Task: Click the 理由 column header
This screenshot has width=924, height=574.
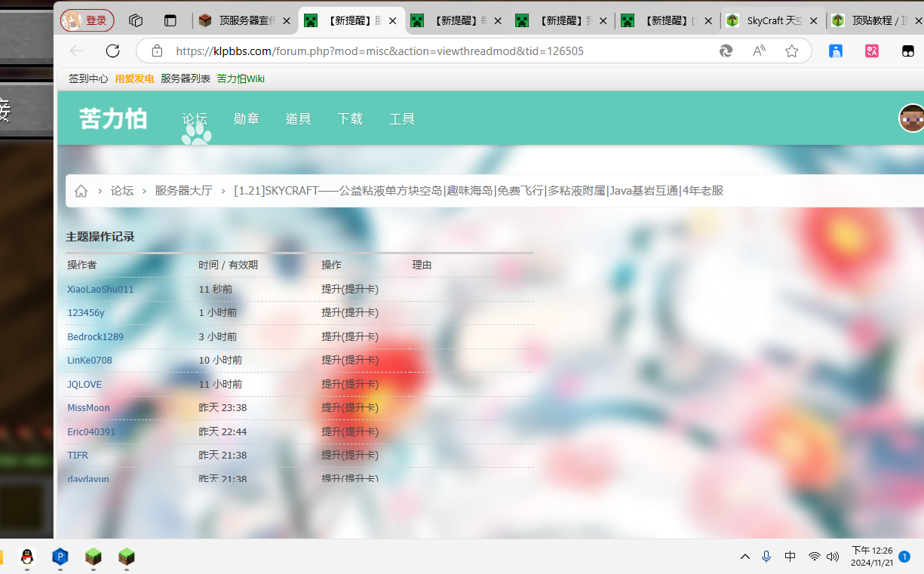Action: (x=422, y=265)
